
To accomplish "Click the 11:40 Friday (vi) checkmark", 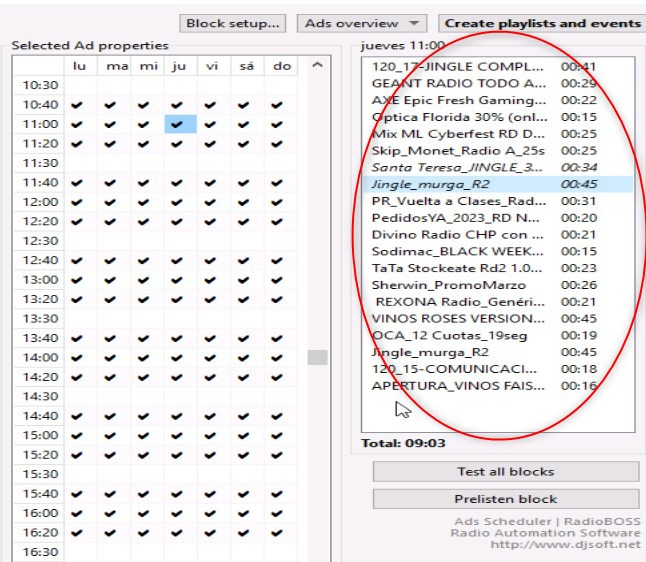I will 210,183.
